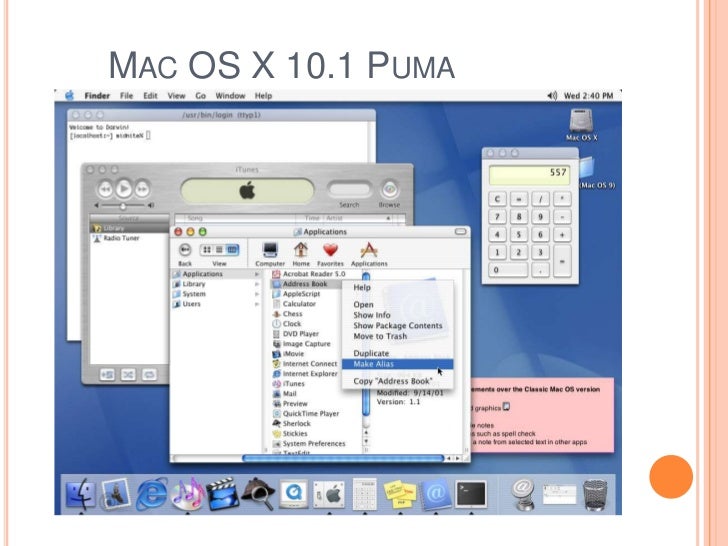Select Acrobat Reader 5.0 in list
The image size is (728, 546).
(x=309, y=274)
